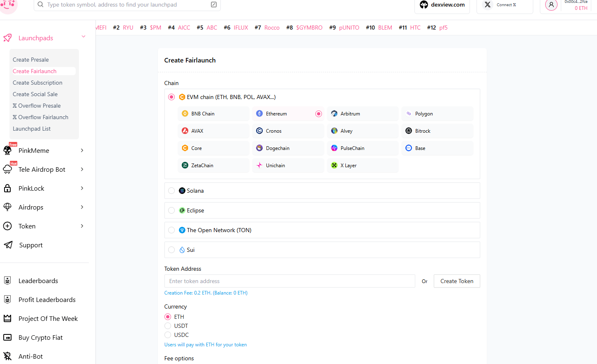Click the Airdrops parachute icon
The image size is (597, 364).
click(7, 207)
